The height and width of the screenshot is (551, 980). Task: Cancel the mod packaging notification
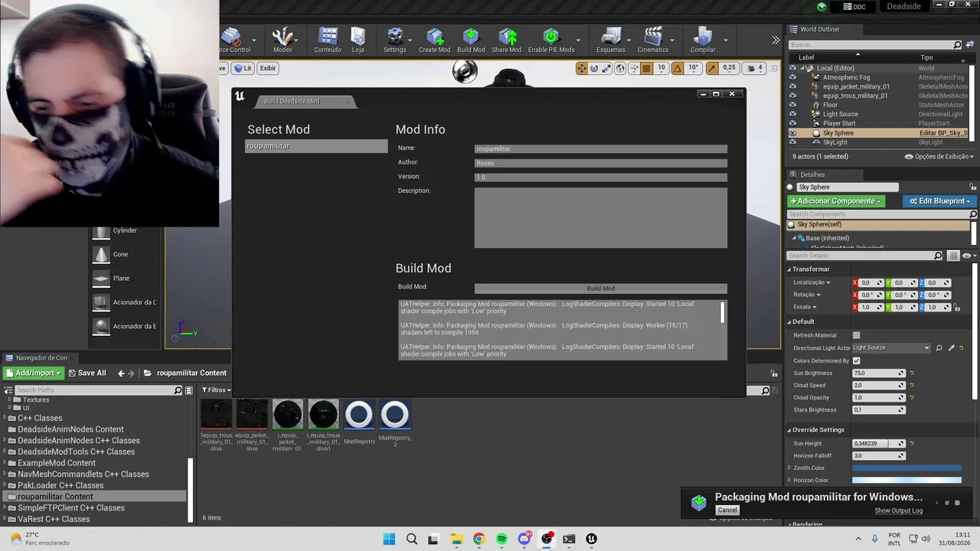pyautogui.click(x=727, y=510)
